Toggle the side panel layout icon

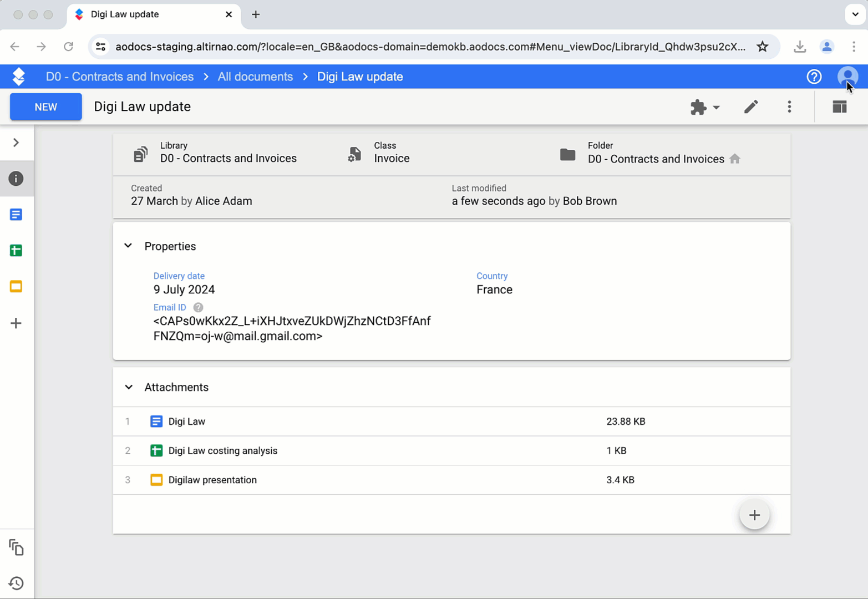[x=839, y=106]
